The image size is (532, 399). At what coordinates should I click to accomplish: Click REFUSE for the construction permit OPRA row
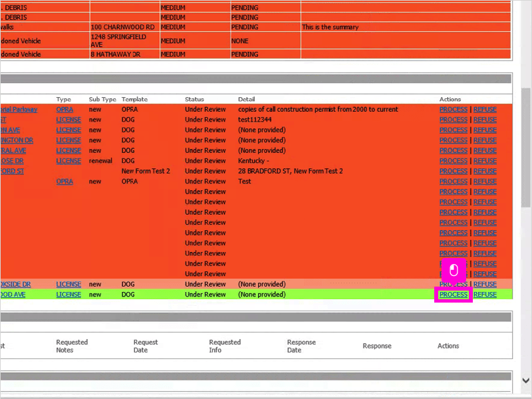pyautogui.click(x=485, y=110)
